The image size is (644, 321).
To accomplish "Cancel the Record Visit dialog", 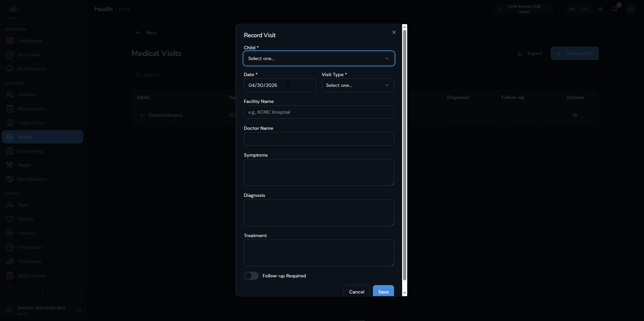I will click(x=356, y=291).
